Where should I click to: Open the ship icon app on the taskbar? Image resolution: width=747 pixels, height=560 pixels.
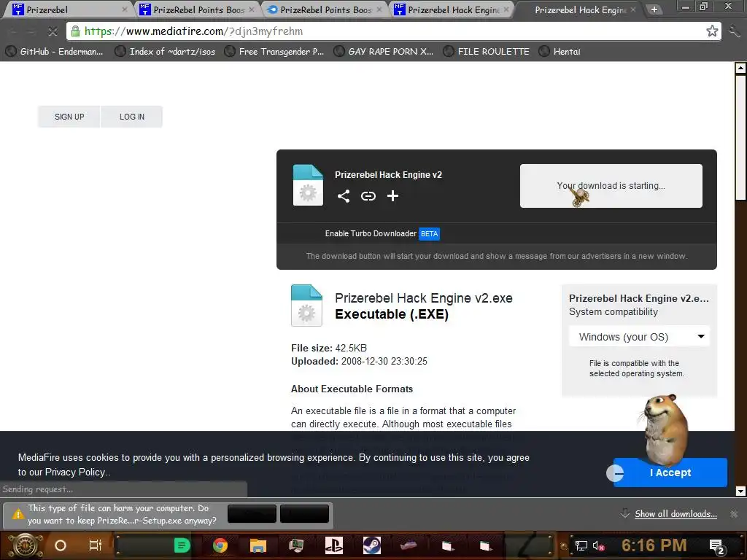tap(409, 545)
